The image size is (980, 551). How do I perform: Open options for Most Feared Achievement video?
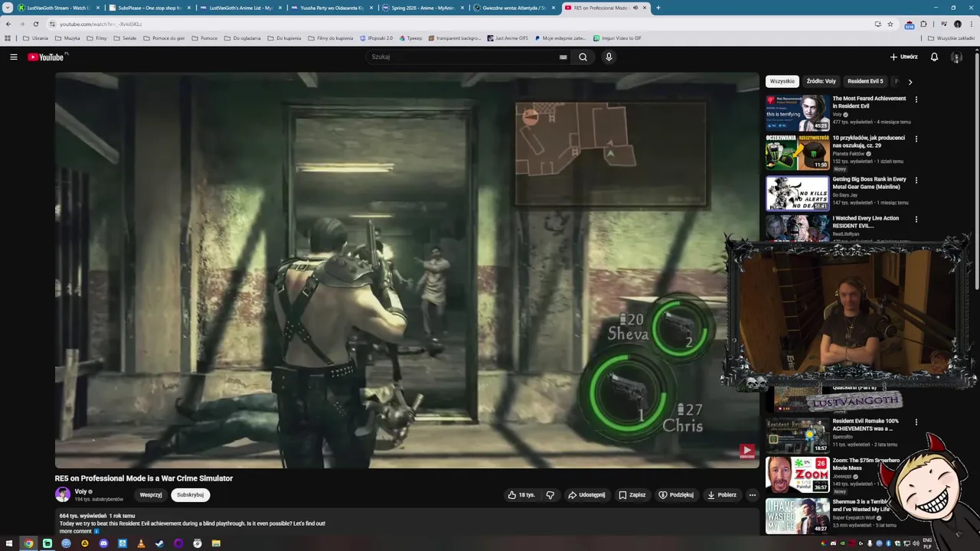916,99
